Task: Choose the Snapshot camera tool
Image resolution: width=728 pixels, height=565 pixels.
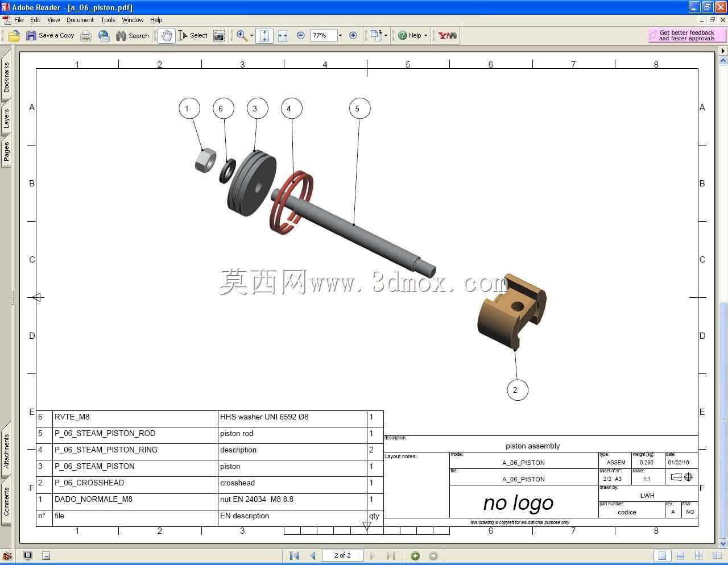Action: point(219,36)
